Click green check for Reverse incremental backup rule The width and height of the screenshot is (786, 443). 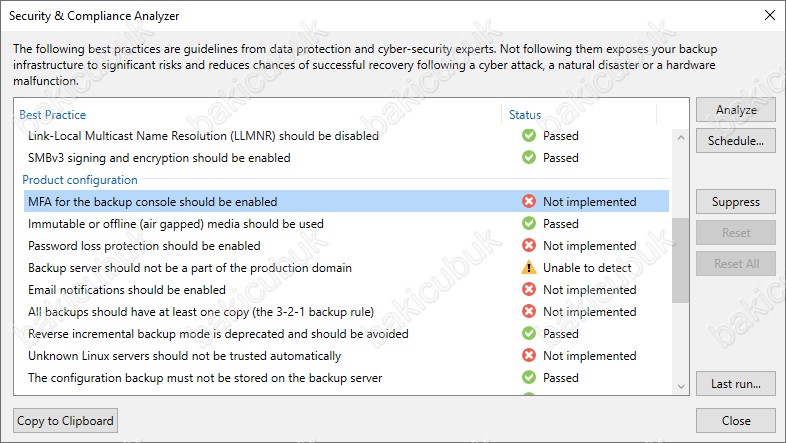529,333
